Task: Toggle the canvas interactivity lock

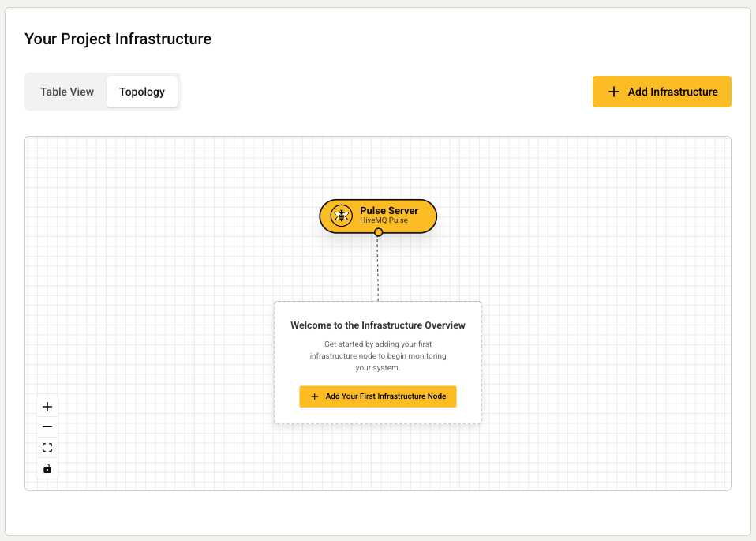Action: [x=47, y=468]
